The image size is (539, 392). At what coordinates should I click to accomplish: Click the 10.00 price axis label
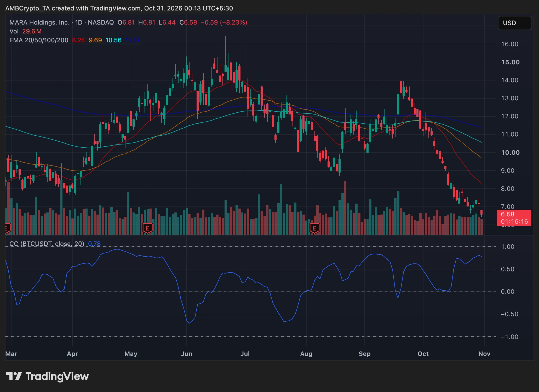click(510, 153)
